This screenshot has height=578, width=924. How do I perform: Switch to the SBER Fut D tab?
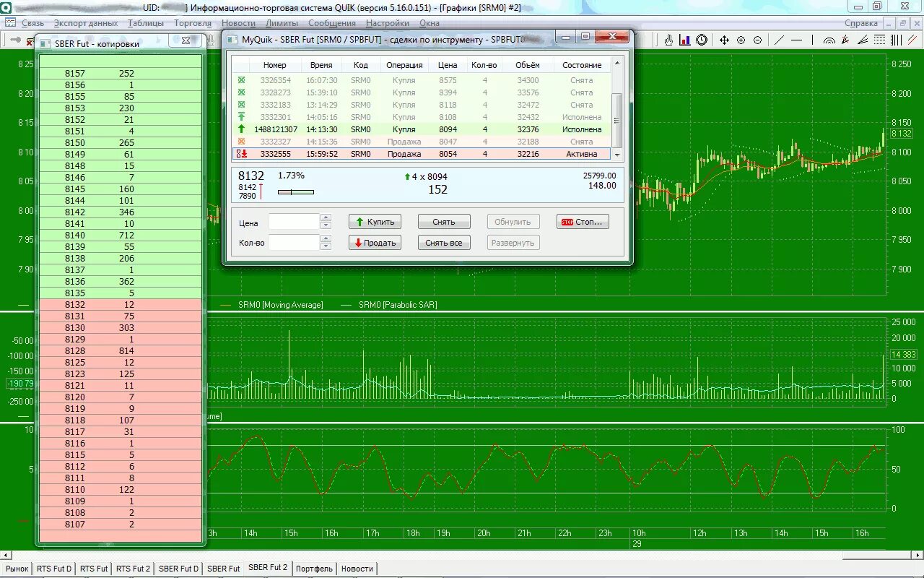pyautogui.click(x=178, y=569)
